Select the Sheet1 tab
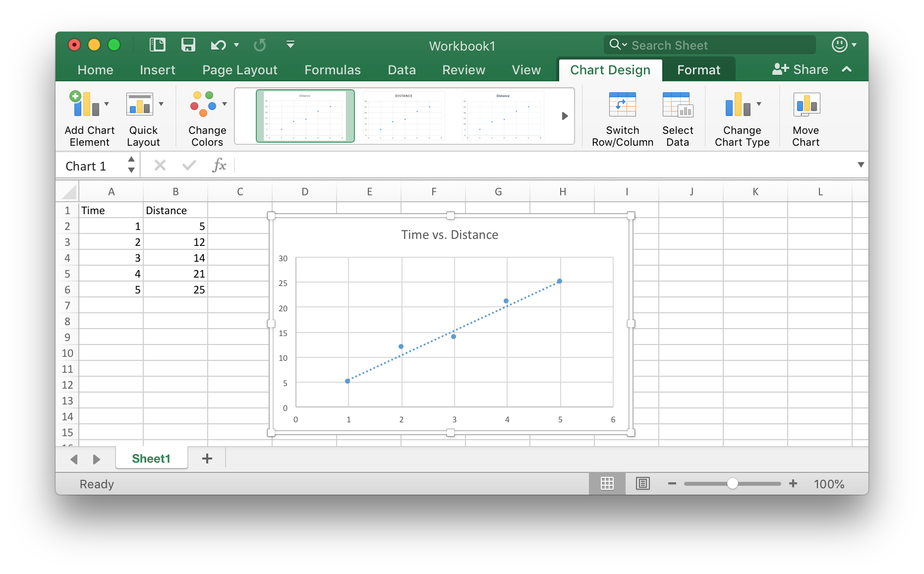This screenshot has height=574, width=924. click(x=151, y=459)
